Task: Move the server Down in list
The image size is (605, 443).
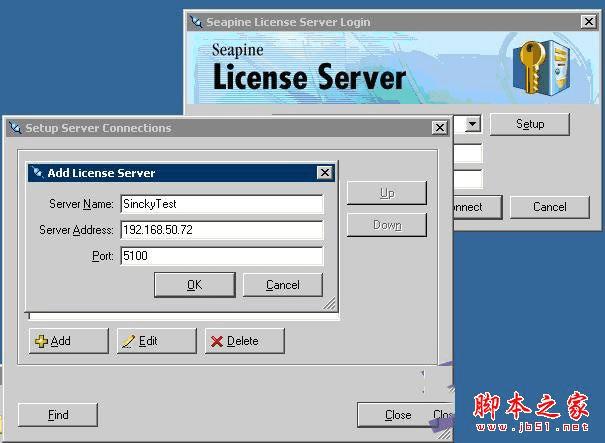Action: pyautogui.click(x=387, y=225)
